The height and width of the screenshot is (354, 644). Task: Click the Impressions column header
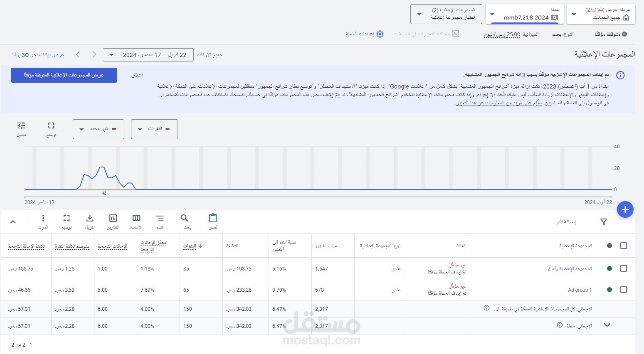click(326, 246)
